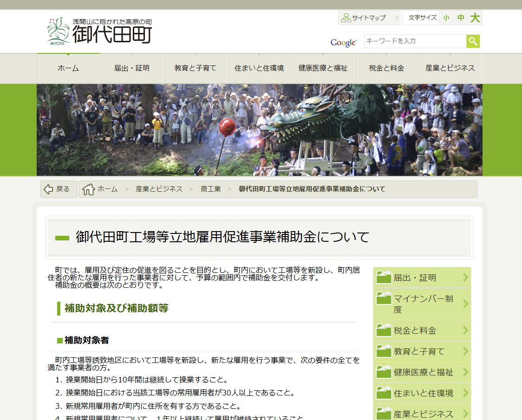This screenshot has height=420, width=522.
Task: Click the chevron on sidebar 教育と子育て row
Action: click(466, 351)
